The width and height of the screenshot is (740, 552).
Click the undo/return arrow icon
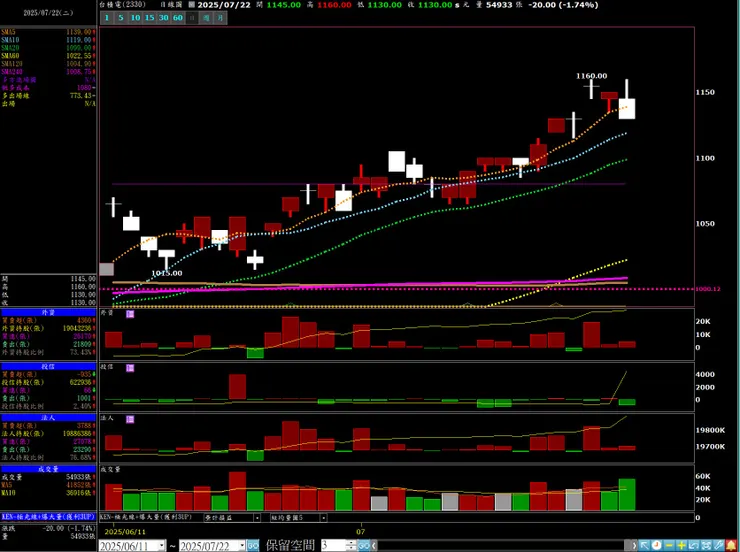[x=694, y=545]
